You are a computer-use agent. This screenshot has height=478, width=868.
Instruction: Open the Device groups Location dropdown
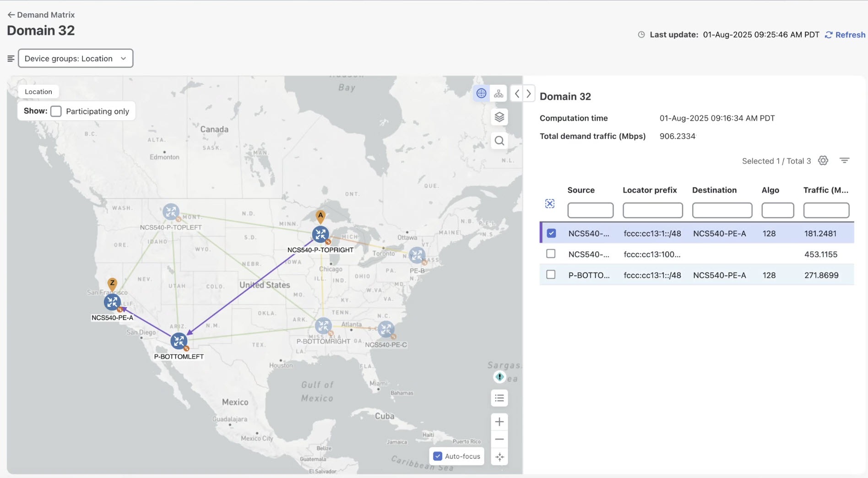pyautogui.click(x=75, y=58)
